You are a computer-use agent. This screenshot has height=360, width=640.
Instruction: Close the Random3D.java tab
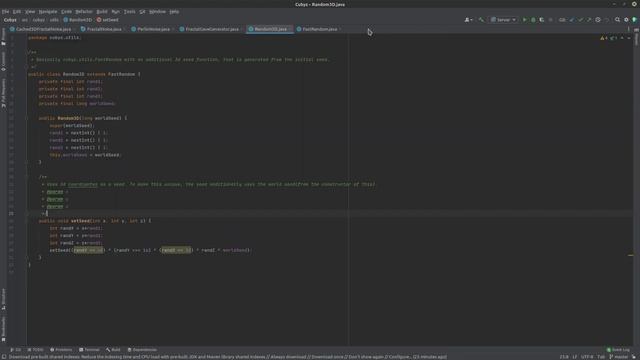coord(290,29)
